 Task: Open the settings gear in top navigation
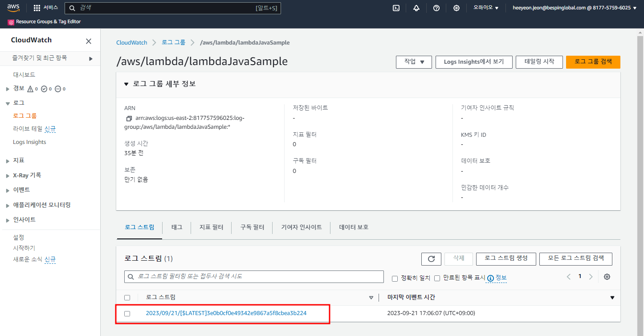457,8
